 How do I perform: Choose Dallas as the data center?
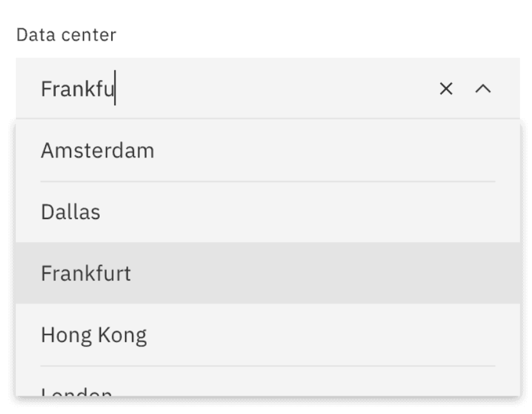click(70, 211)
